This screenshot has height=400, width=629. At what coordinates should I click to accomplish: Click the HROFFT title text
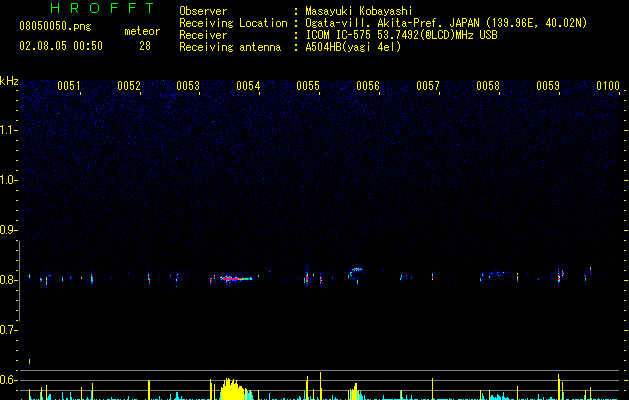102,8
